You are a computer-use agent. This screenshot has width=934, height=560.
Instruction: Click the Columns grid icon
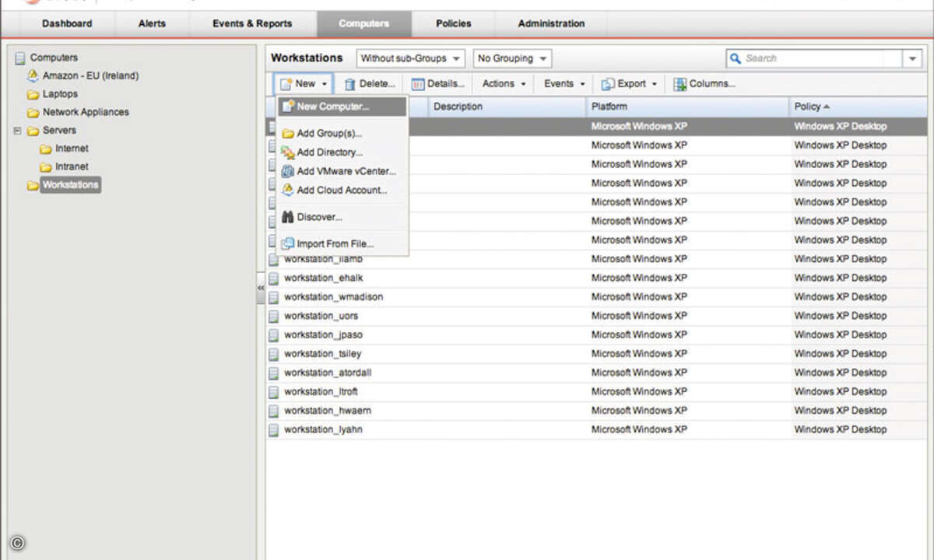tap(680, 84)
